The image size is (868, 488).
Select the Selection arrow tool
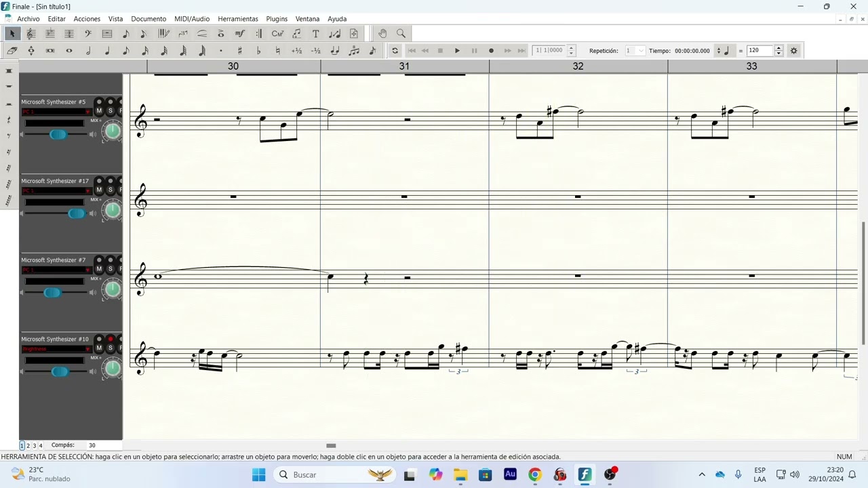12,33
